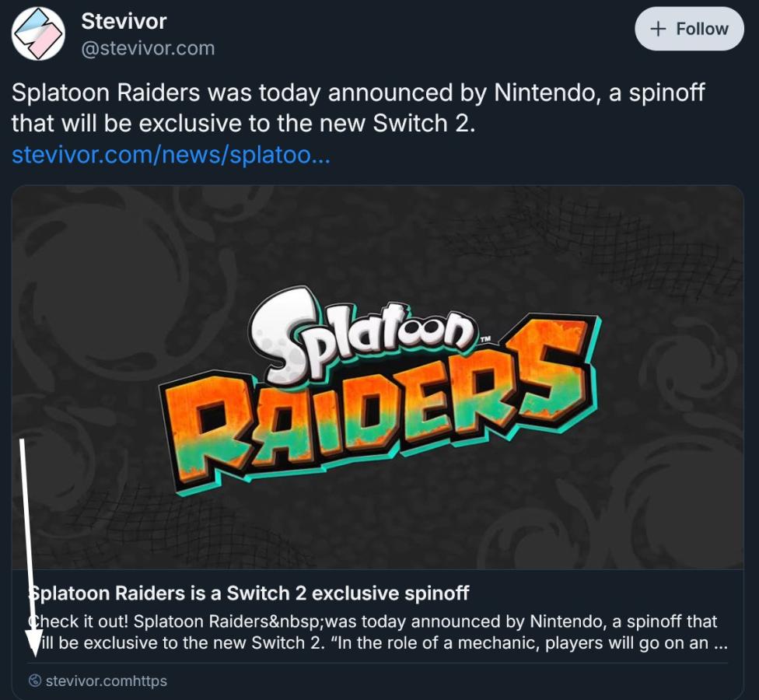Click the stevivor.comhttps domain label

(x=107, y=681)
